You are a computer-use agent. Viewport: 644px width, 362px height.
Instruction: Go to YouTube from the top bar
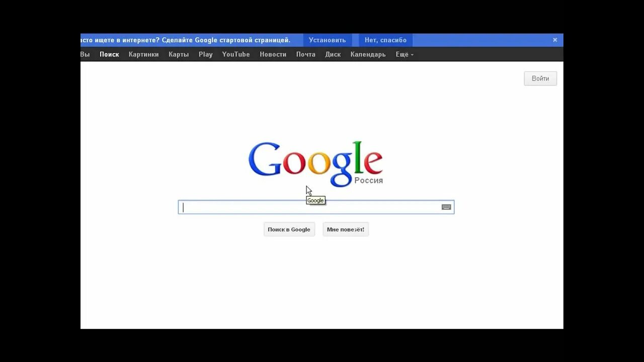click(x=236, y=54)
